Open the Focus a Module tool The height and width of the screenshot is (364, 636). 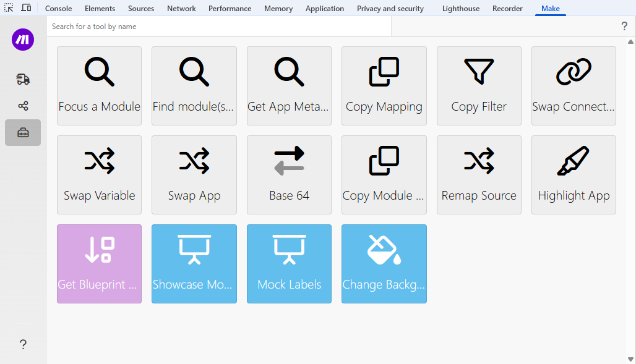point(99,86)
